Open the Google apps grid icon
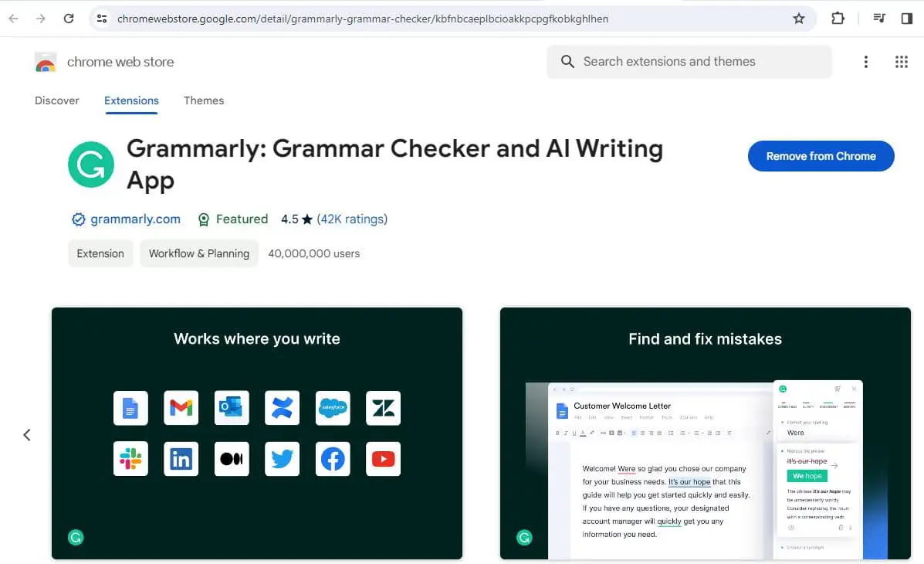This screenshot has width=924, height=564. coord(902,61)
